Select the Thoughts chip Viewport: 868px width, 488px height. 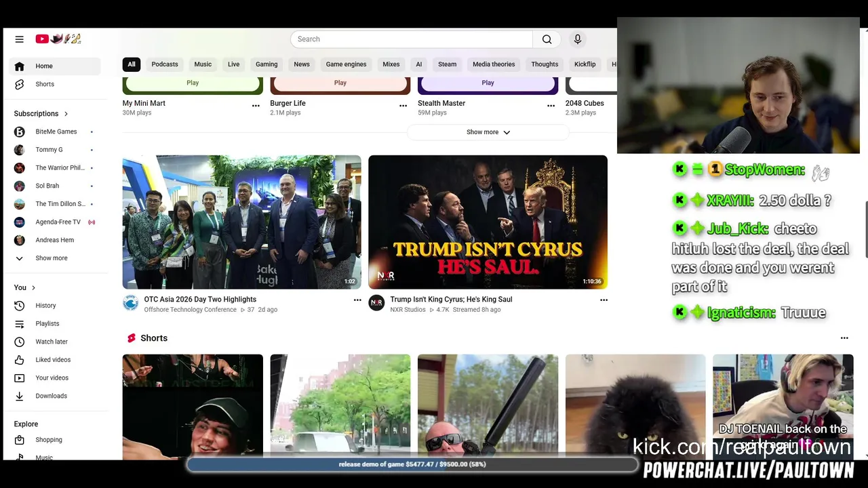click(545, 64)
